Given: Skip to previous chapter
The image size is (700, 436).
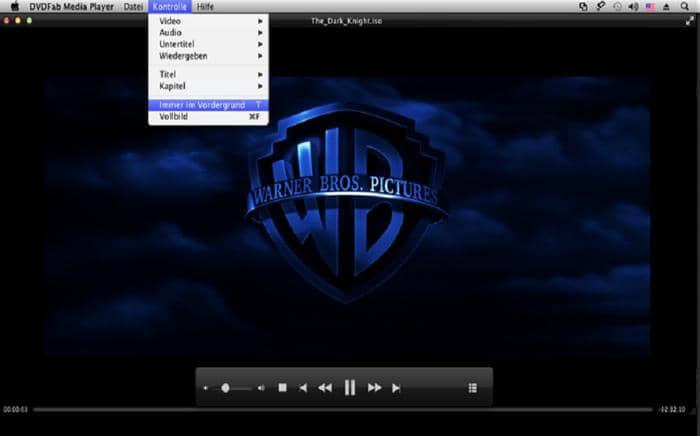Looking at the screenshot, I should coord(303,388).
